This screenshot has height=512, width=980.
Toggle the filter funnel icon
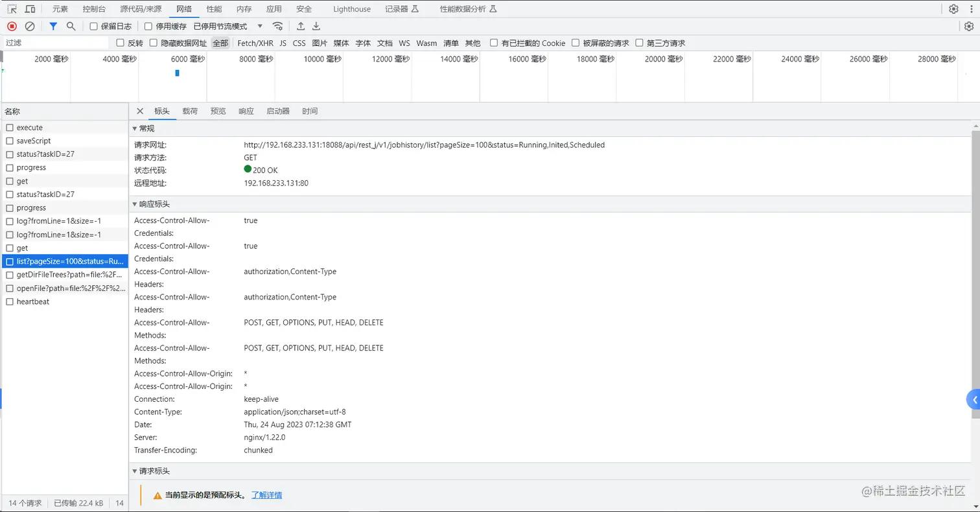click(53, 26)
